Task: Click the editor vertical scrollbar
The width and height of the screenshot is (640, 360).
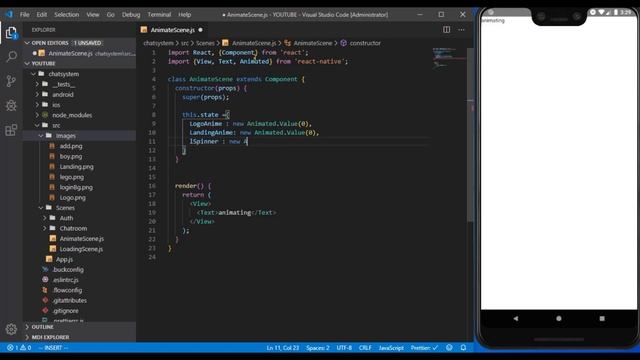Action: pyautogui.click(x=470, y=135)
